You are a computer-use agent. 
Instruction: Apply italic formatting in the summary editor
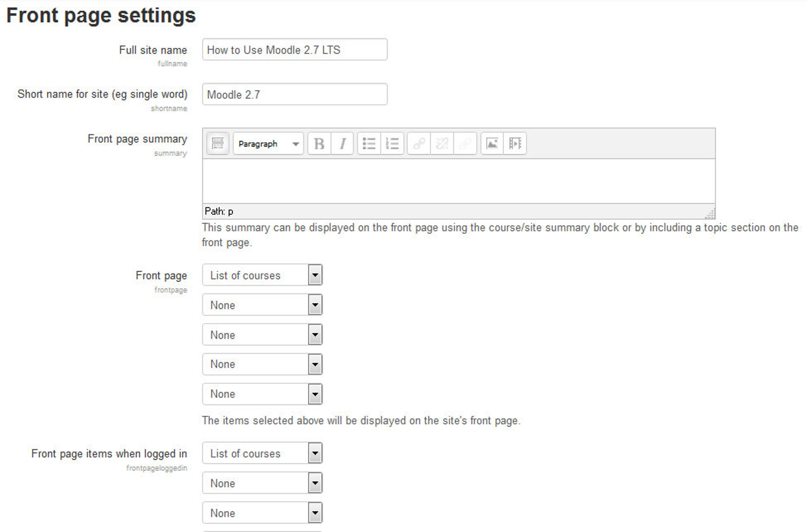[342, 144]
